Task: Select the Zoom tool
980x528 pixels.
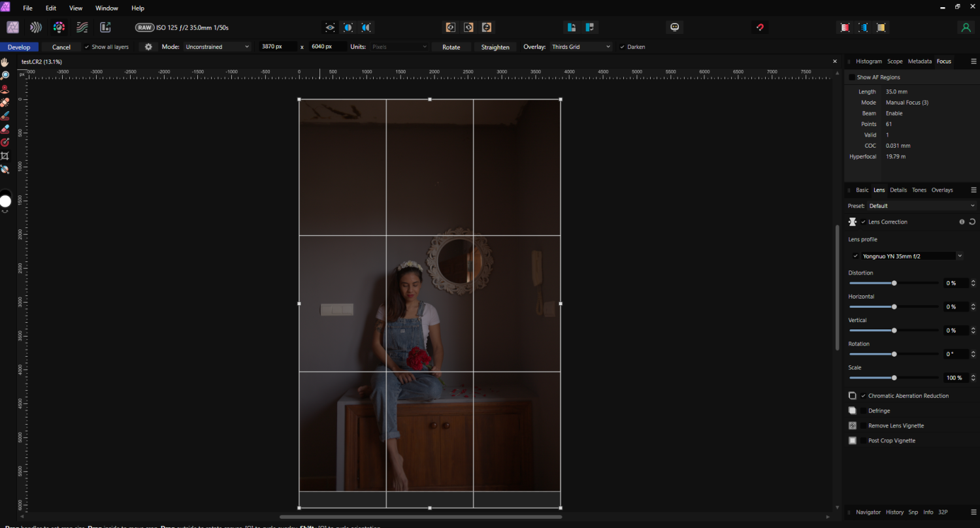Action: point(5,75)
